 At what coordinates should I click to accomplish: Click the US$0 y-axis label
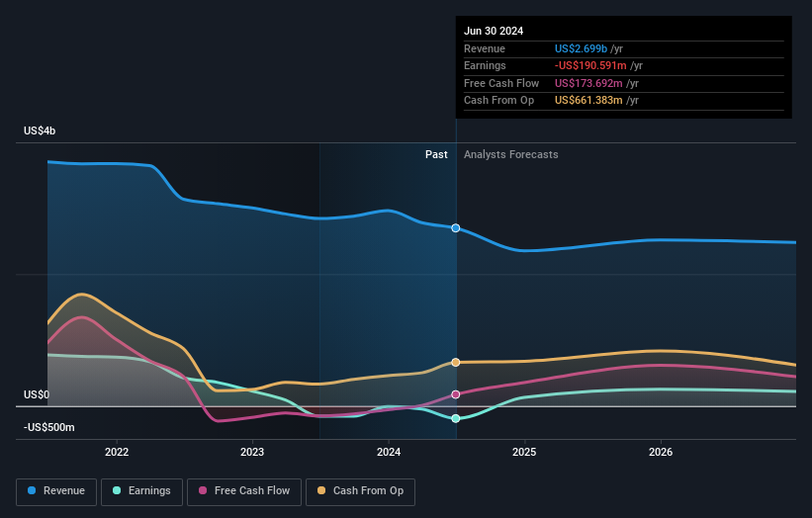click(x=37, y=394)
